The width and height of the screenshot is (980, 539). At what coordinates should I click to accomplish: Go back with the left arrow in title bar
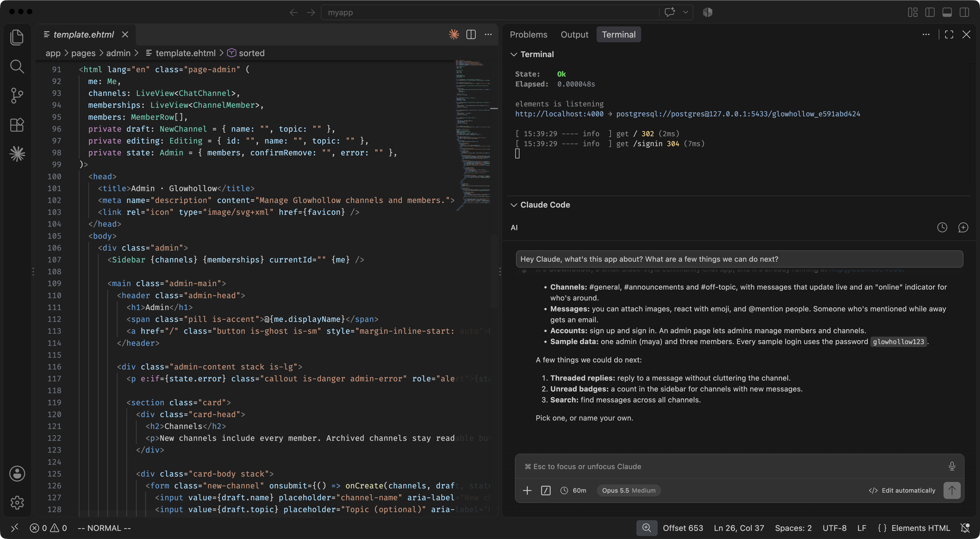tap(294, 12)
